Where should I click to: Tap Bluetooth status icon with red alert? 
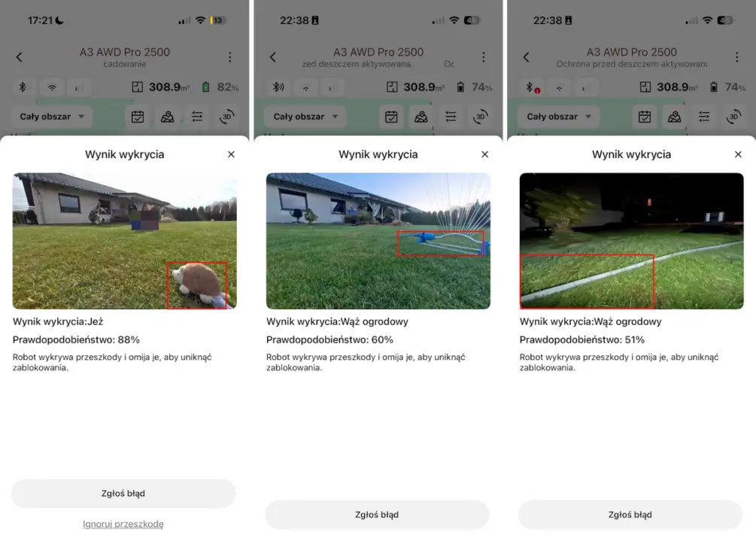(533, 87)
